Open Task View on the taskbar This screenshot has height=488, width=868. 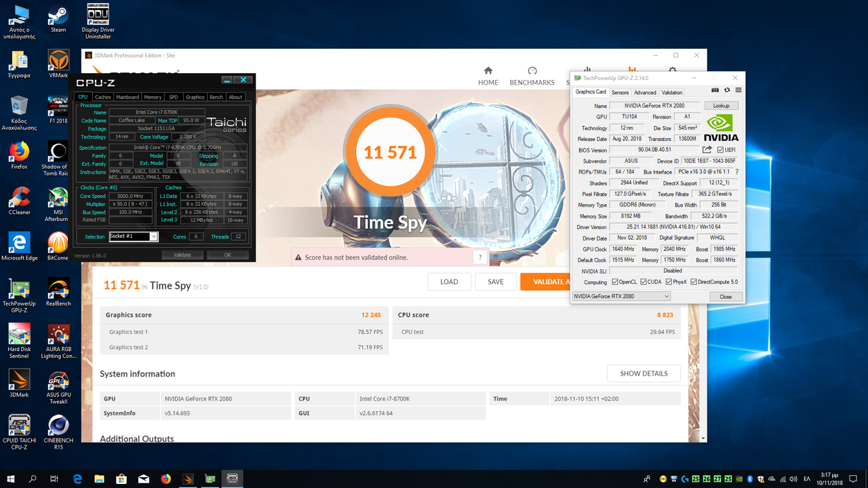54,479
